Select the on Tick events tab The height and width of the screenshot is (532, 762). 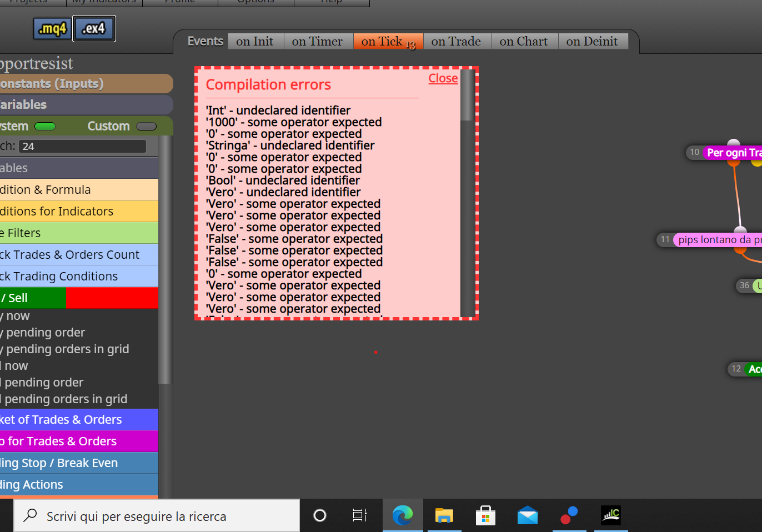pos(388,41)
